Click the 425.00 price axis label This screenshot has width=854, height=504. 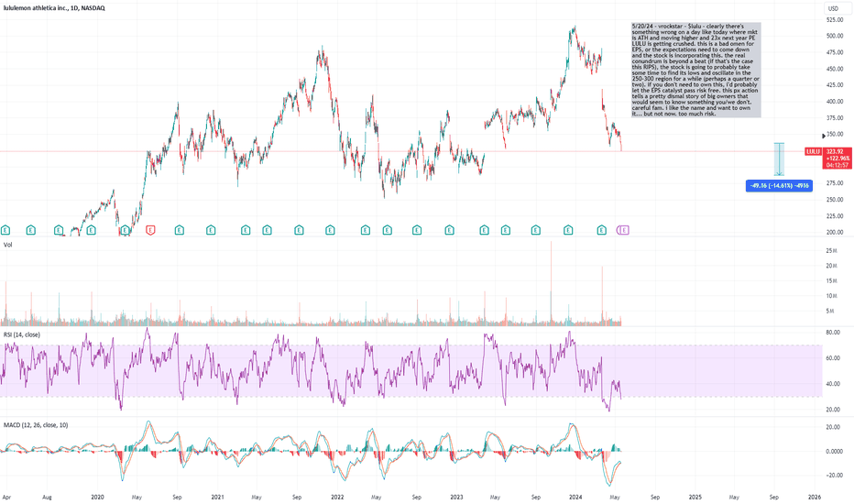(x=835, y=85)
